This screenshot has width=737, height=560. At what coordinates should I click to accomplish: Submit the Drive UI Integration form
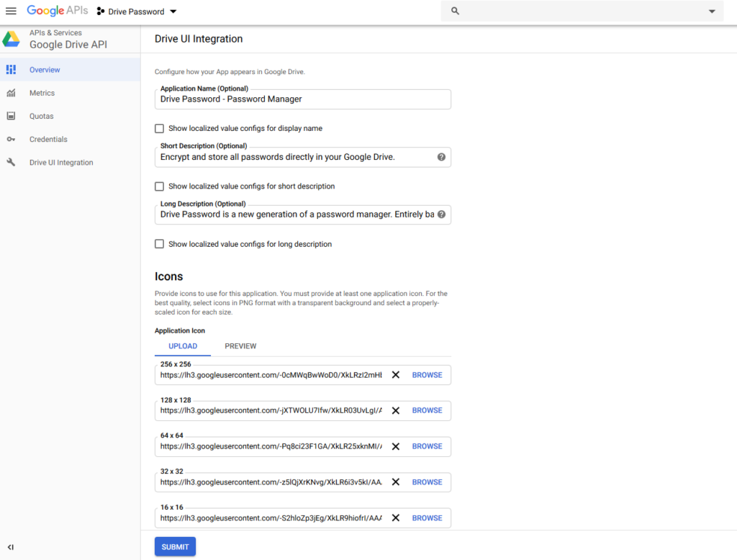point(176,546)
